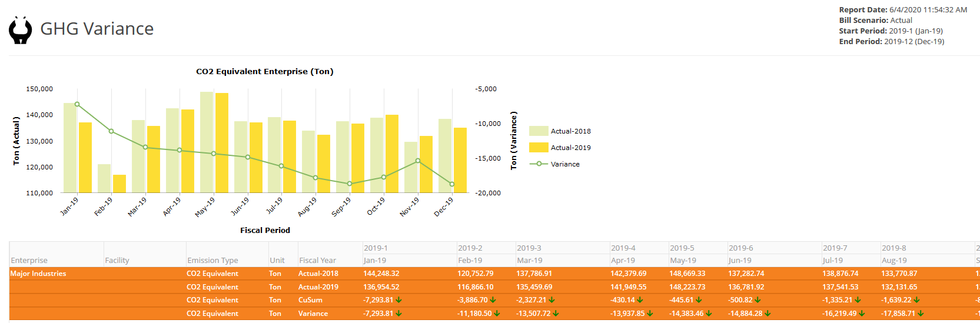Click the value 148,669.33
Screen dimensions: 980x323
(687, 274)
